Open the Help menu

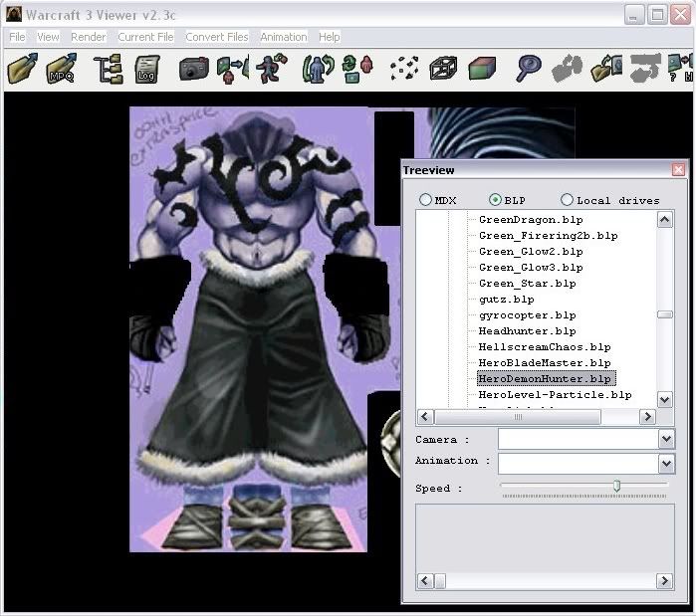(x=329, y=37)
